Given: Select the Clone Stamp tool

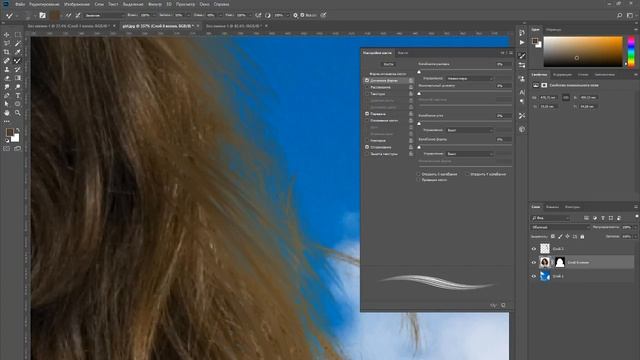Looking at the screenshot, I should (7, 69).
